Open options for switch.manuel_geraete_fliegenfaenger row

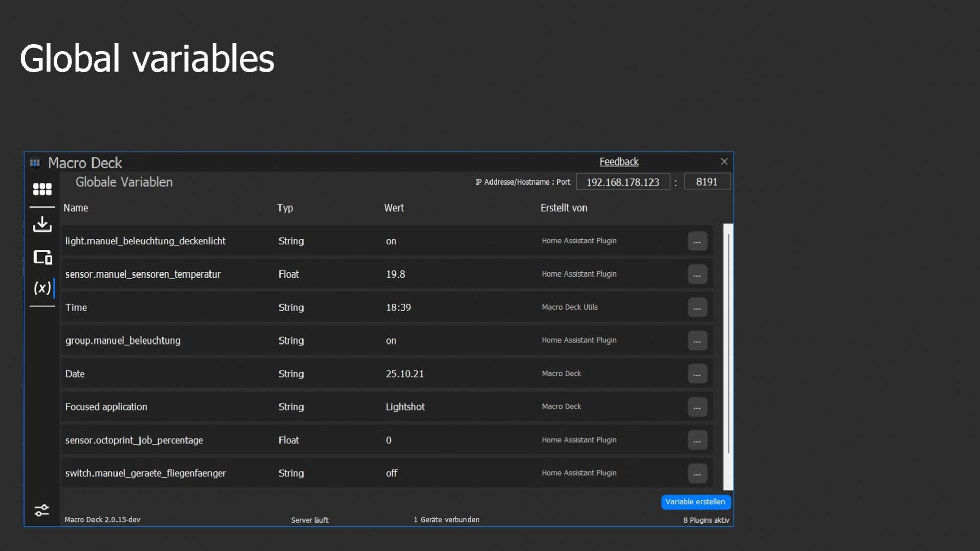tap(697, 474)
